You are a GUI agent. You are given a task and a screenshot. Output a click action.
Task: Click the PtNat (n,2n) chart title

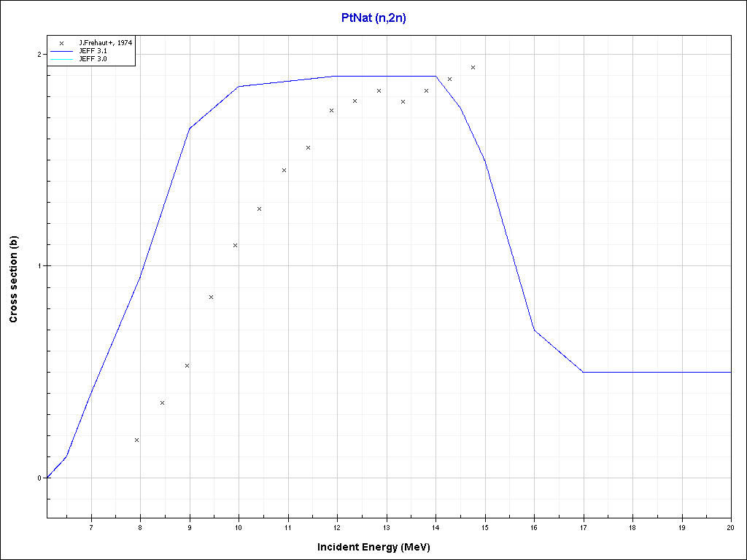pos(373,18)
